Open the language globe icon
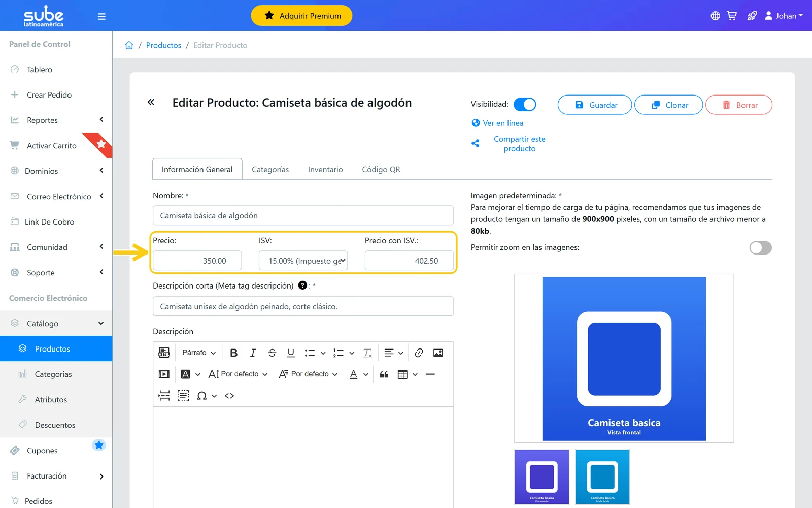The height and width of the screenshot is (508, 812). point(715,16)
